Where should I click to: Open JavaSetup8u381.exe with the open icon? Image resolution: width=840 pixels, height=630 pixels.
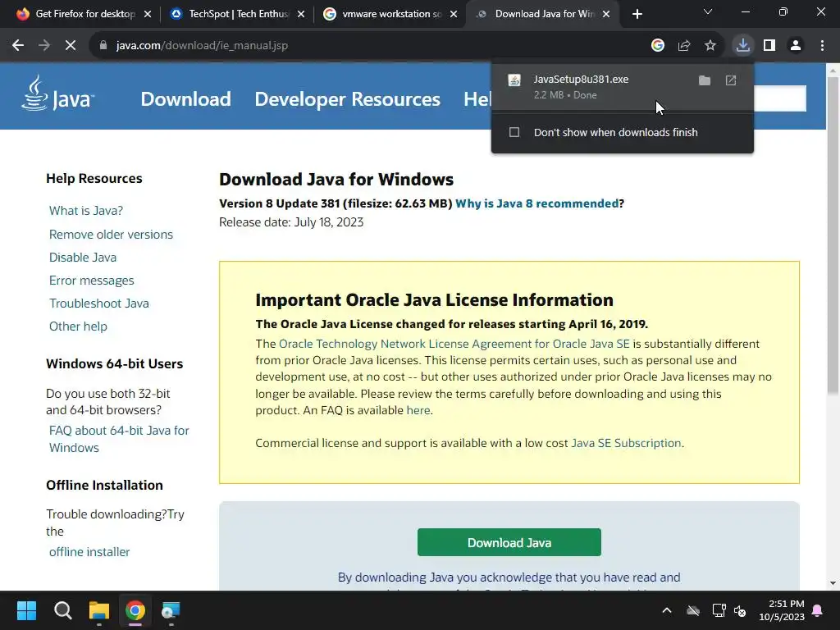[731, 80]
